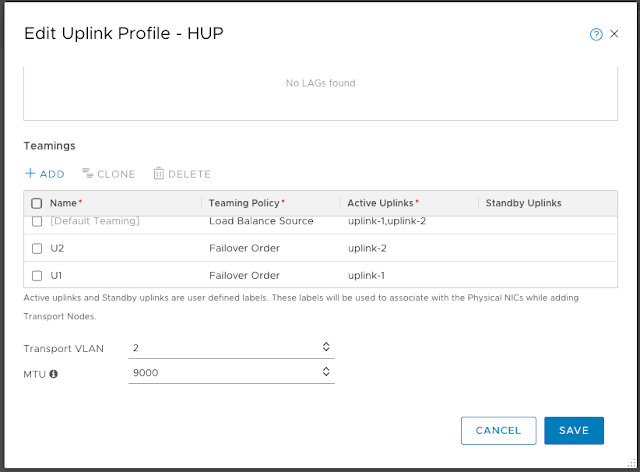
Task: Toggle the select-all teamings checkbox
Action: point(37,203)
